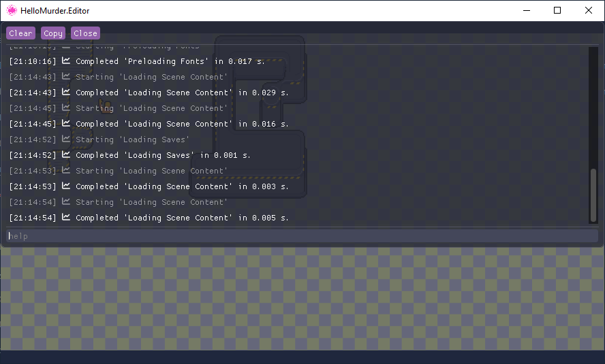Click chart icon on the 0.003 s log line
This screenshot has width=605, height=364.
[x=66, y=186]
